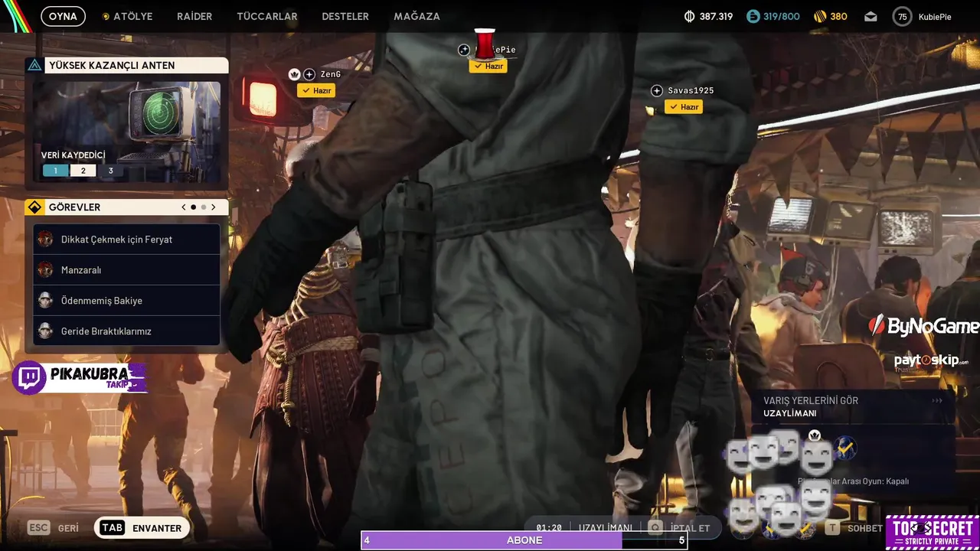980x551 pixels.
Task: Click the YÜKSEK KAZANÇLI ANTEN triangle icon
Action: [34, 65]
